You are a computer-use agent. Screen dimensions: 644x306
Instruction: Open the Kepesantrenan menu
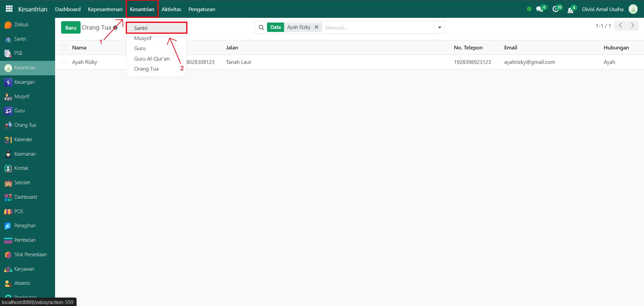click(105, 9)
